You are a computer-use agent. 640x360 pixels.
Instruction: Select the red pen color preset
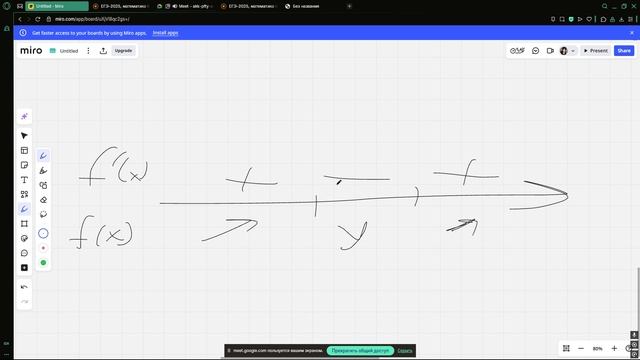(43, 248)
